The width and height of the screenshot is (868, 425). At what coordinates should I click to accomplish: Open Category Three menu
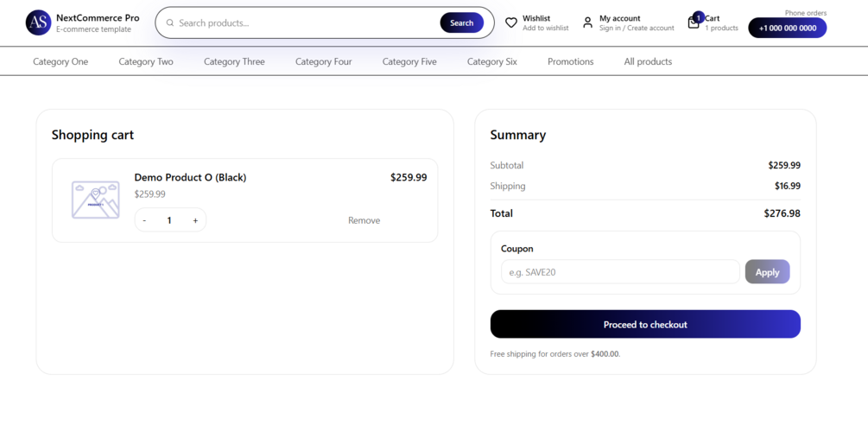pos(234,61)
